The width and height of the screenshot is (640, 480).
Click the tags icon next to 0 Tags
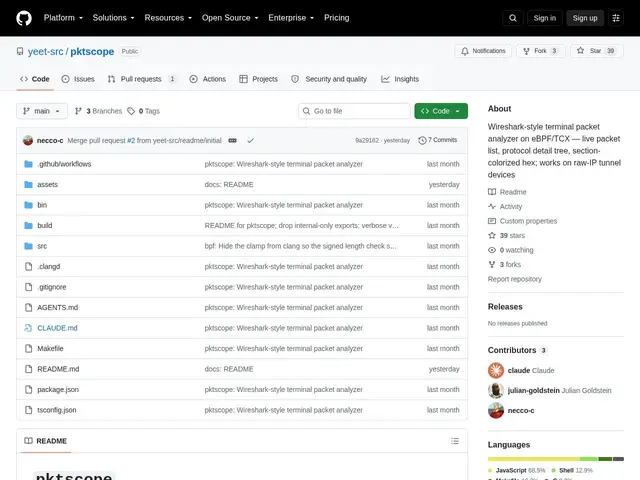[x=131, y=111]
